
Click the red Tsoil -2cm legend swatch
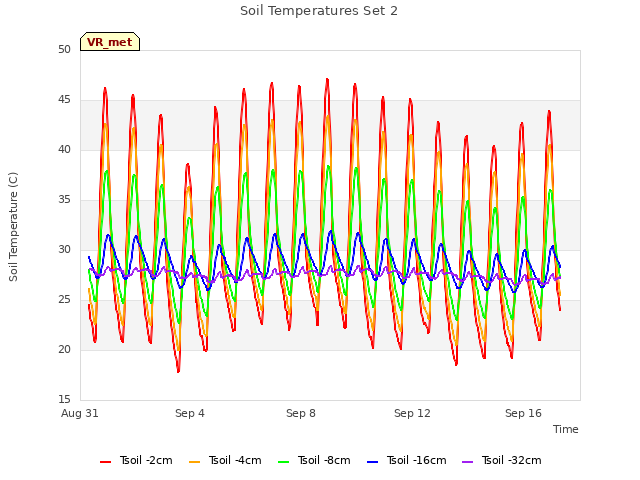[x=106, y=462]
